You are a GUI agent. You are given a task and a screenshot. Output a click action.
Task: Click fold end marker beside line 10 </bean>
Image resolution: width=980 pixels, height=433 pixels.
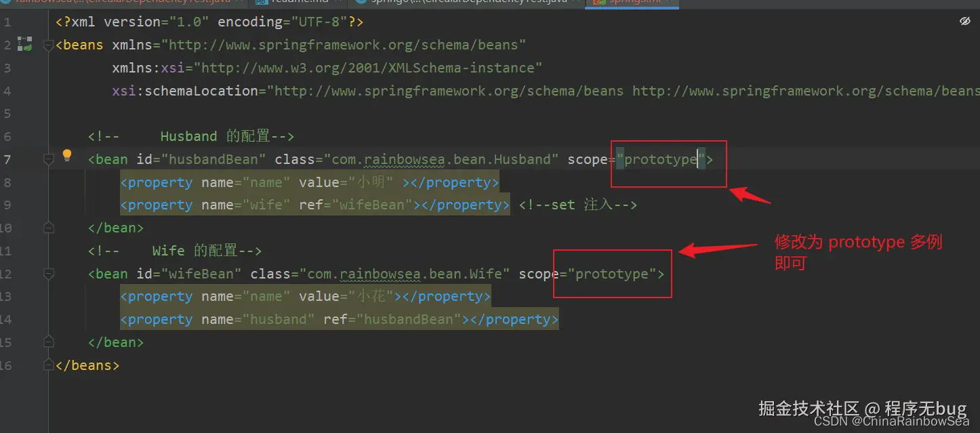(48, 228)
